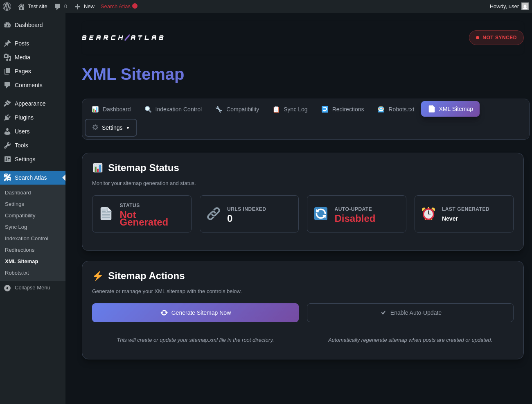532x404 pixels.
Task: Click the WordPress logo icon in admin bar
Action: pyautogui.click(x=7, y=6)
